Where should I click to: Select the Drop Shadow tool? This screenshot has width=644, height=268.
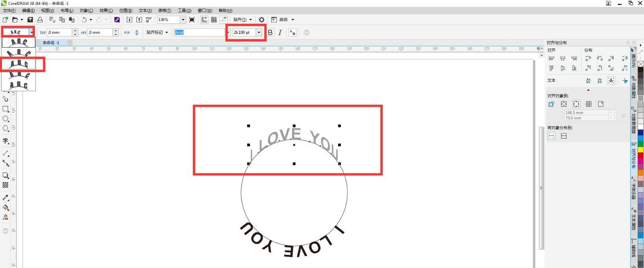tap(6, 175)
